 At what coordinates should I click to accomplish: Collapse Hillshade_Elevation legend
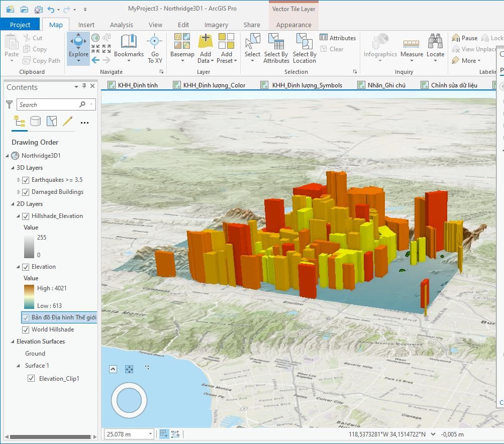tap(18, 216)
